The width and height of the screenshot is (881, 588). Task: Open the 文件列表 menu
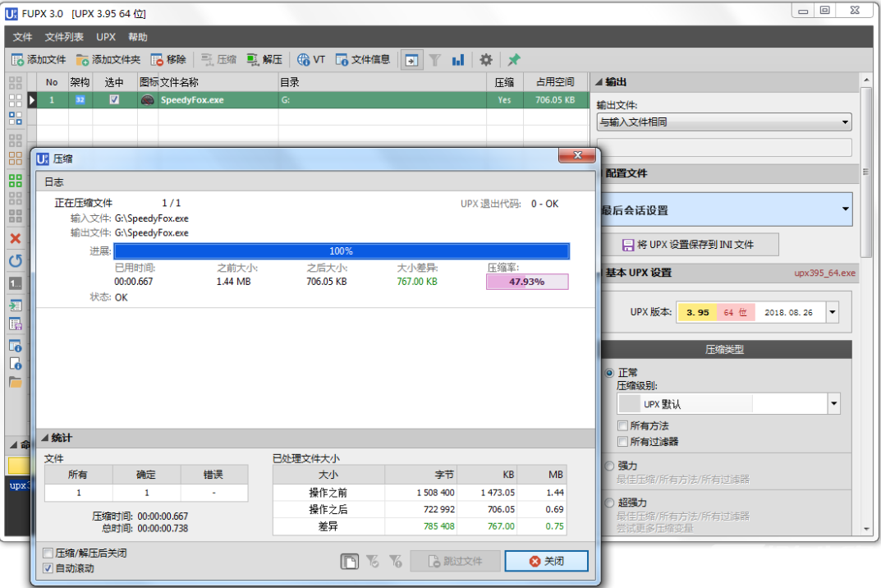[x=64, y=37]
